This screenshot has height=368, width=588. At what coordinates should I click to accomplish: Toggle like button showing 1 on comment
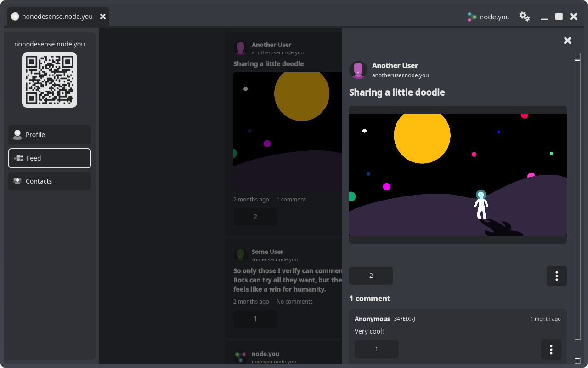pos(377,349)
